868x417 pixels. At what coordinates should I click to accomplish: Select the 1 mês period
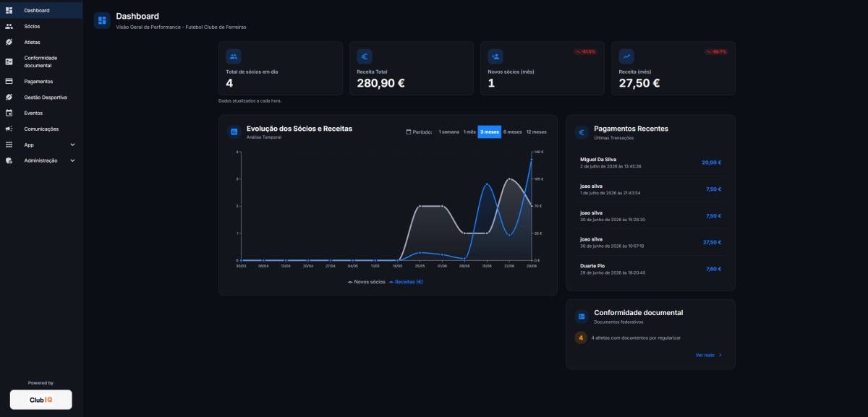click(x=470, y=132)
